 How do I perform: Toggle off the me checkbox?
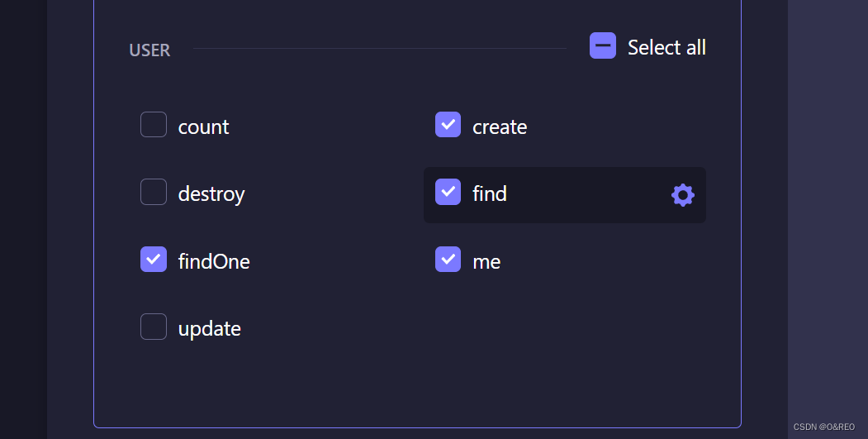click(x=448, y=260)
